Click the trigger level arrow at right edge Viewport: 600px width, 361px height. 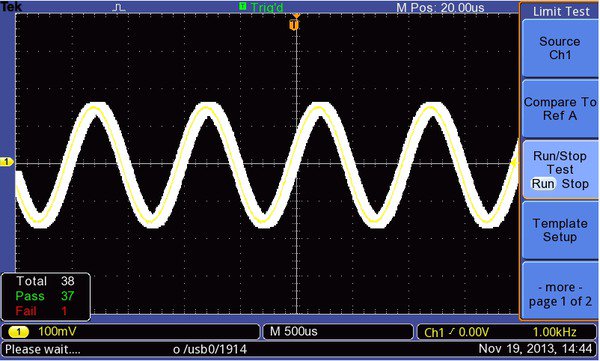click(x=514, y=162)
